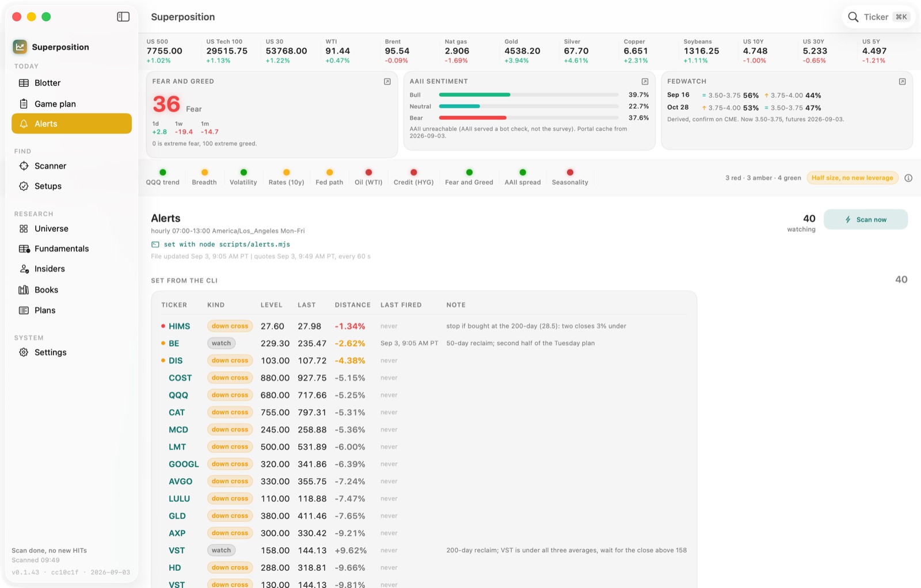Open the Settings page
This screenshot has height=588, width=921.
pyautogui.click(x=71, y=352)
